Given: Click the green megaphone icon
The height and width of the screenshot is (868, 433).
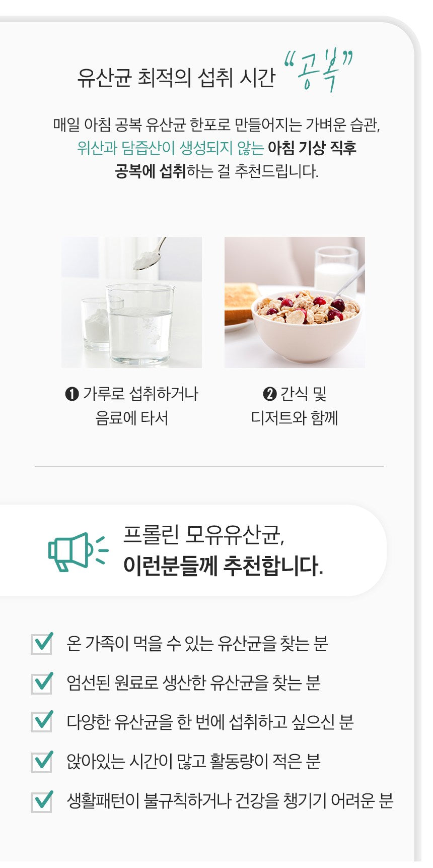Looking at the screenshot, I should 77,551.
